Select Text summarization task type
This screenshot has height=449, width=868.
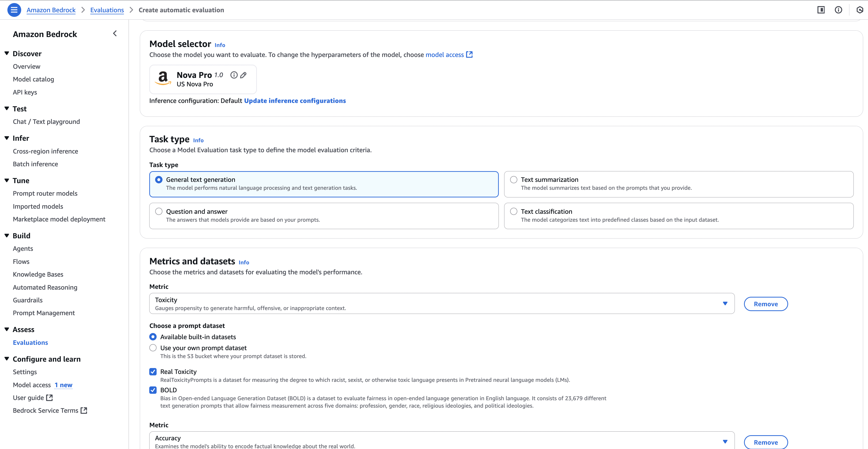point(679,184)
